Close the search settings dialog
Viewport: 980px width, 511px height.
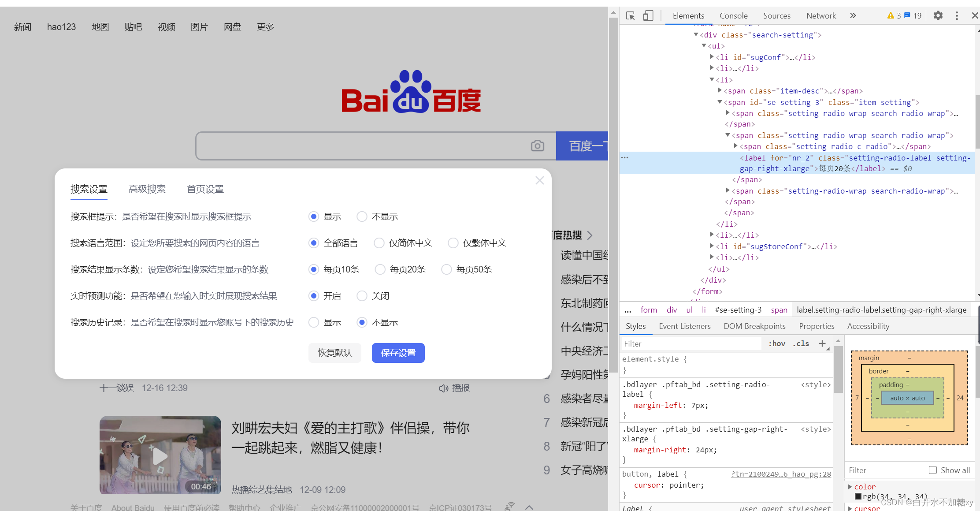(x=540, y=180)
